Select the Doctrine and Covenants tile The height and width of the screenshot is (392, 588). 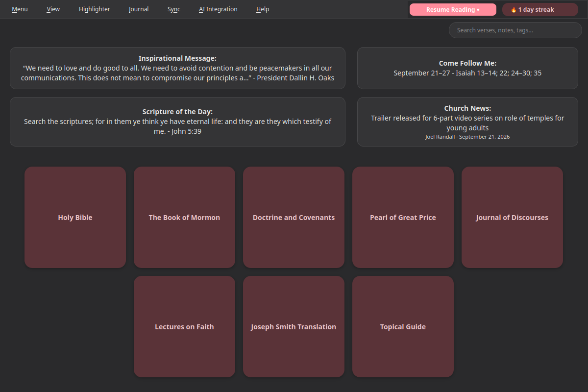click(x=294, y=218)
